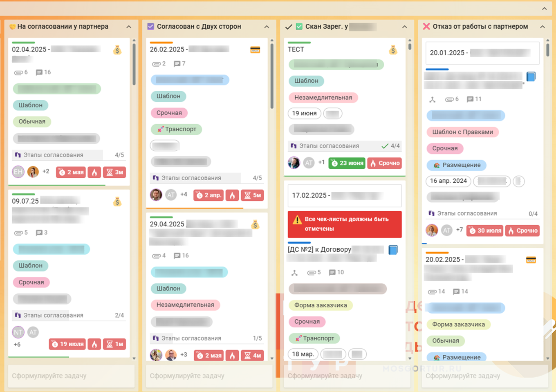Show the +6 additional participants
Viewport: 556px width, 392px height.
pyautogui.click(x=17, y=345)
